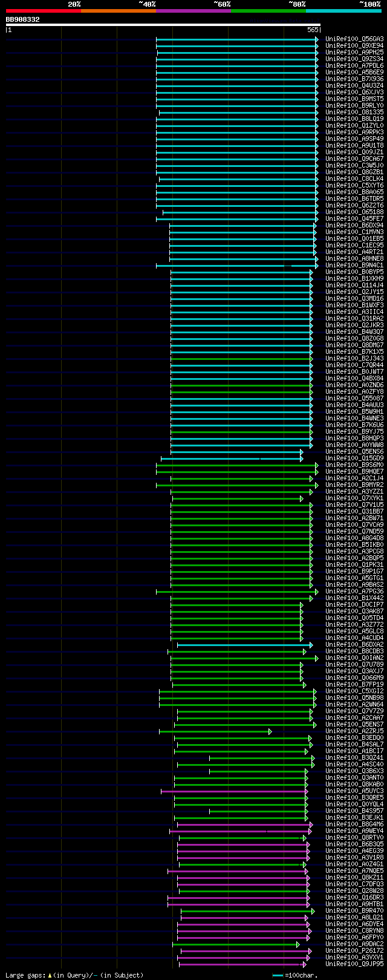Choose UniRef100_Q9CA67 in the hit list
The height and width of the screenshot is (980, 387).
pyautogui.click(x=354, y=158)
